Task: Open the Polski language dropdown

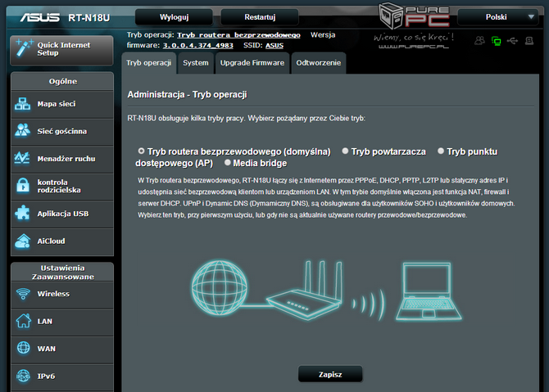Action: (498, 17)
